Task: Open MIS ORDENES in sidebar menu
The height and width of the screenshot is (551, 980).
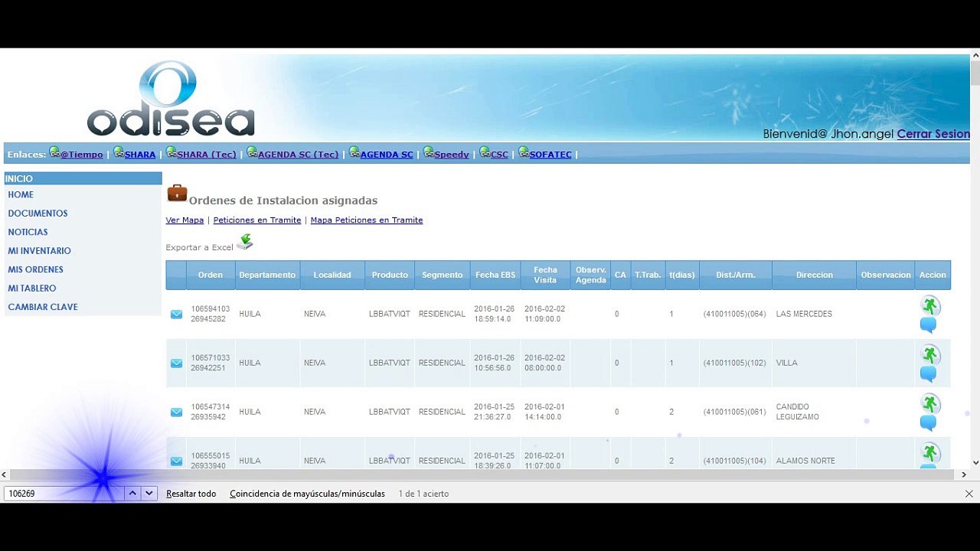Action: coord(35,269)
